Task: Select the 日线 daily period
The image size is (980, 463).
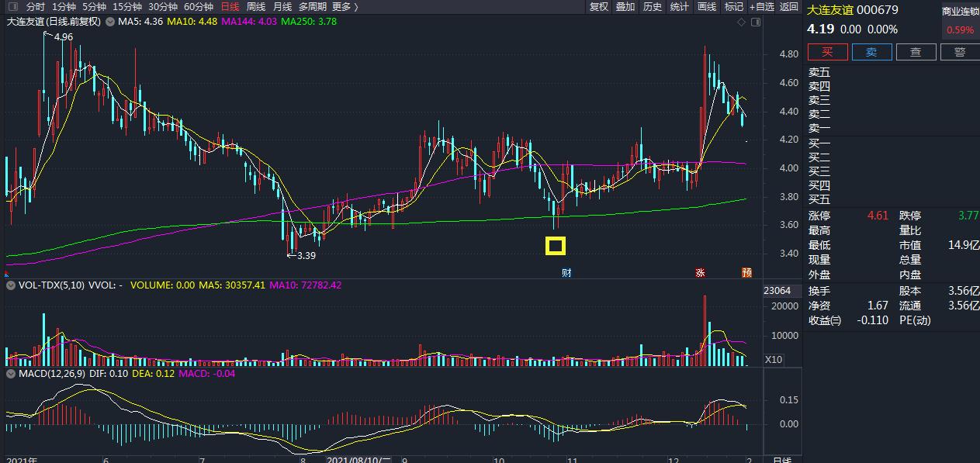Action: [x=230, y=7]
